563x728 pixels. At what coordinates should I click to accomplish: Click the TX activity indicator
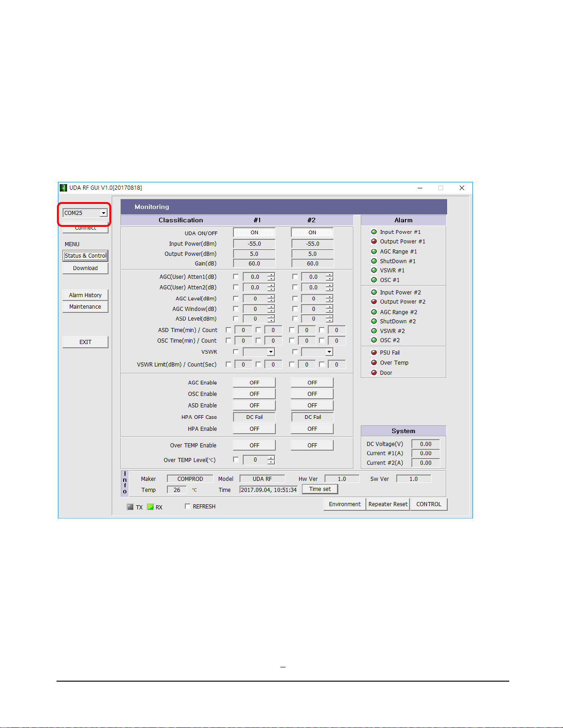point(130,507)
